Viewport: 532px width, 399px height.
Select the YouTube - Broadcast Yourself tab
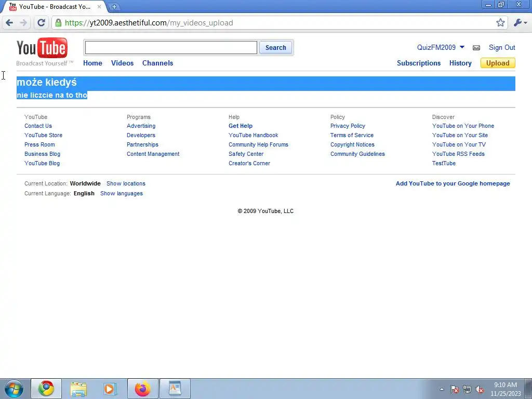point(55,6)
